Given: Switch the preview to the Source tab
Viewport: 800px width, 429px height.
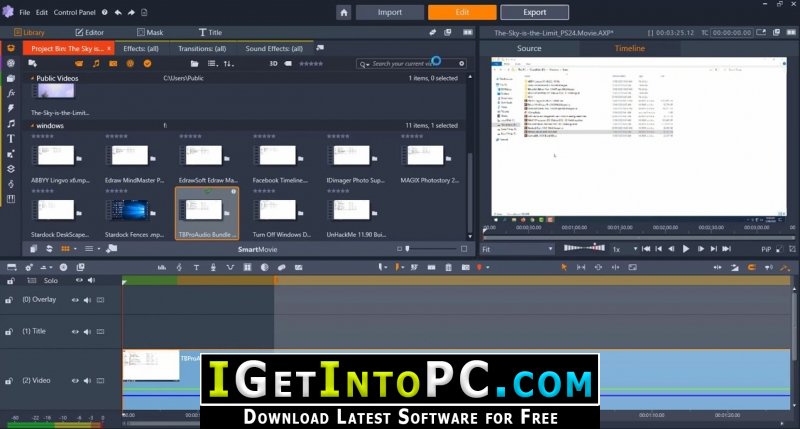Looking at the screenshot, I should click(529, 48).
